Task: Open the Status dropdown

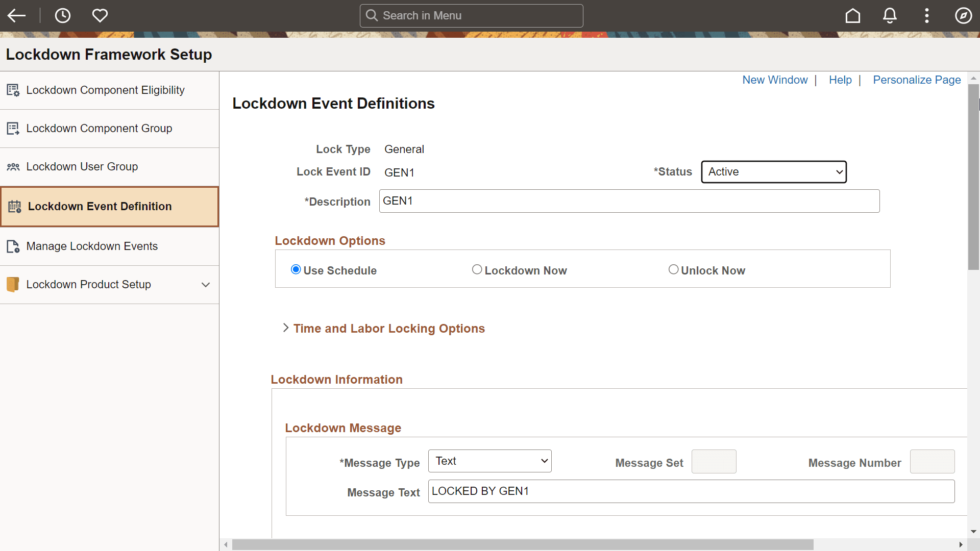Action: click(774, 172)
